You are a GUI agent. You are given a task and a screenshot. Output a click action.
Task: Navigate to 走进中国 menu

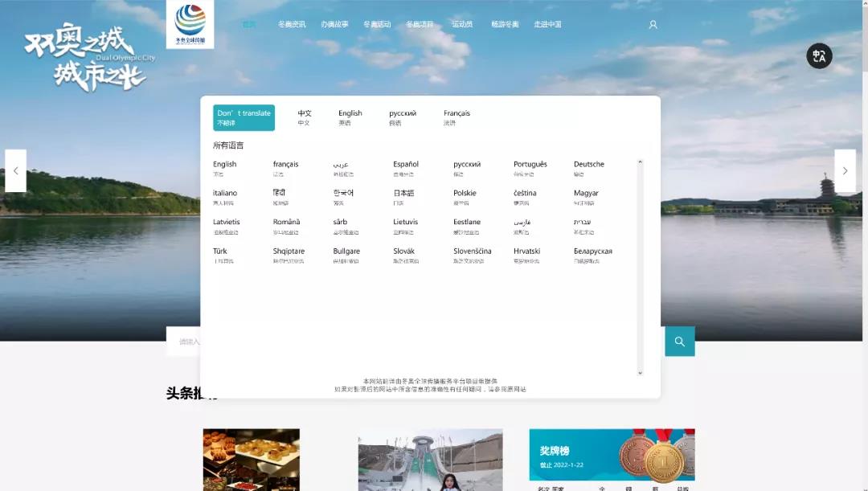click(547, 25)
